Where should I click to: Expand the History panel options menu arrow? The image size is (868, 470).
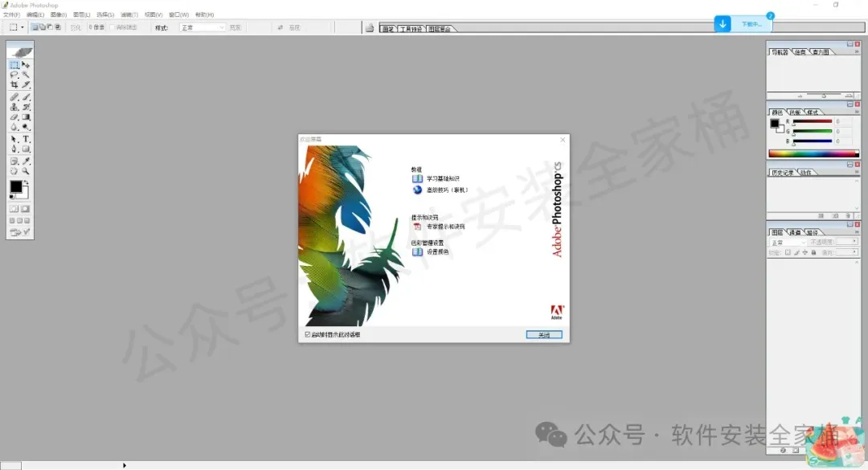point(857,172)
